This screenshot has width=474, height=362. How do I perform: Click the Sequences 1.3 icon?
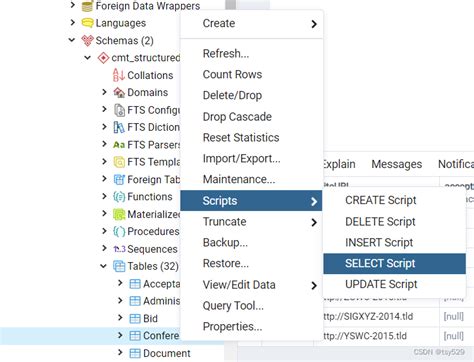[119, 249]
